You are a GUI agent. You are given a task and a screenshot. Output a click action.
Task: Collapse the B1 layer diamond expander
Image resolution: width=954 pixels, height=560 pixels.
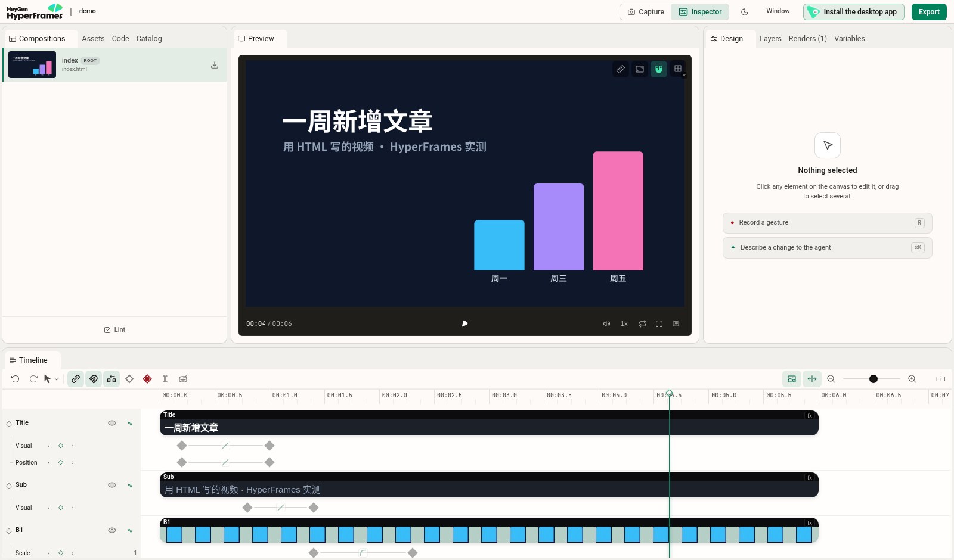pyautogui.click(x=9, y=531)
